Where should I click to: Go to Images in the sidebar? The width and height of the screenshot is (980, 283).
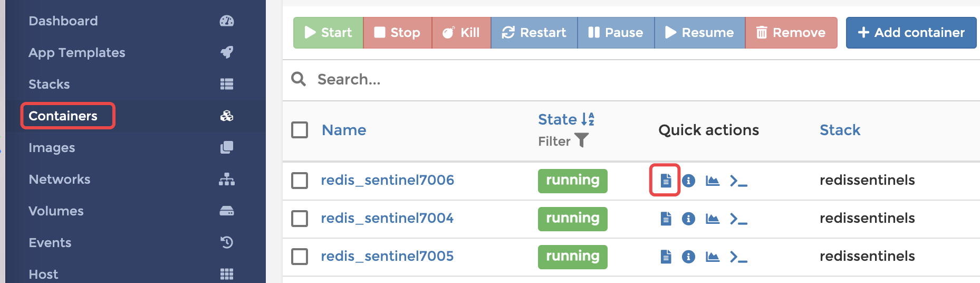coord(52,148)
